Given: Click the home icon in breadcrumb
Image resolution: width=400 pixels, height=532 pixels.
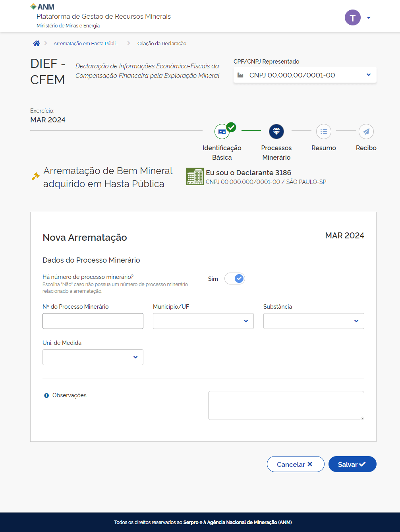Looking at the screenshot, I should (37, 43).
